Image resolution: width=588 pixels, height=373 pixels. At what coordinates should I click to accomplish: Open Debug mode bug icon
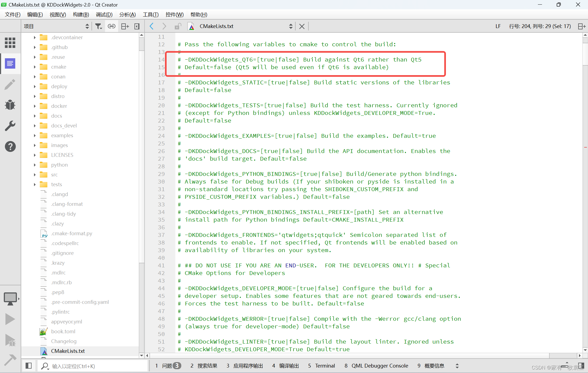click(x=10, y=105)
